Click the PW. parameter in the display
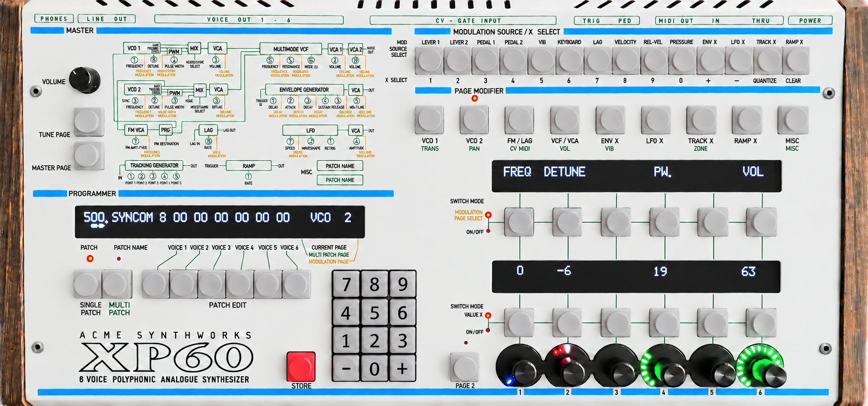This screenshot has height=406, width=868. pyautogui.click(x=663, y=172)
